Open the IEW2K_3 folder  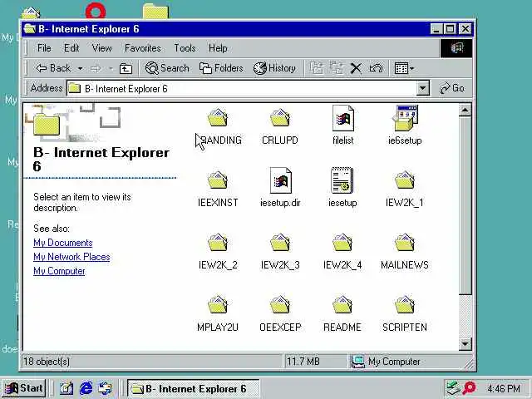[x=280, y=243]
